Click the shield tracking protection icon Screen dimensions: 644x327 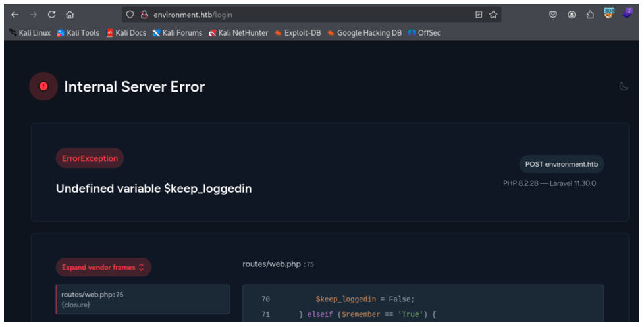coord(130,15)
